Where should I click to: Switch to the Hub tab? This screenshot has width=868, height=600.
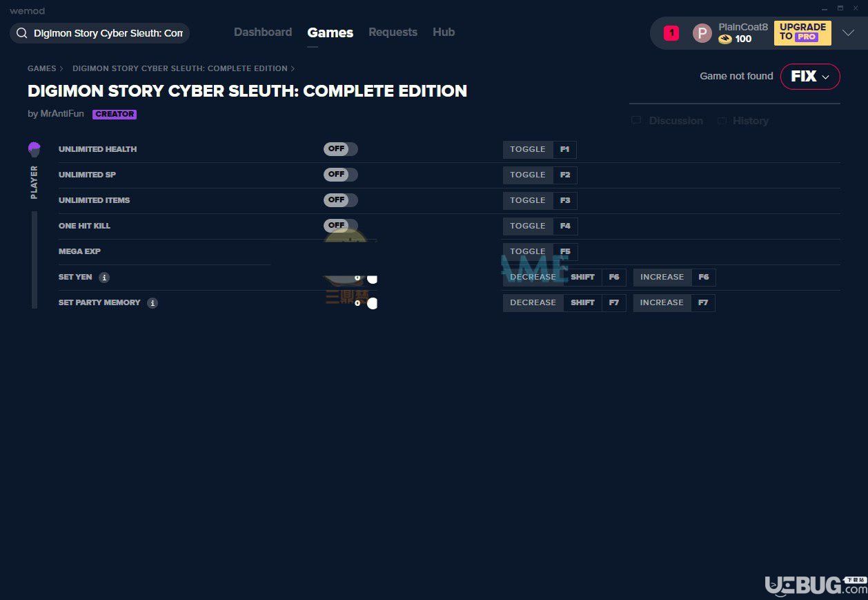(444, 32)
